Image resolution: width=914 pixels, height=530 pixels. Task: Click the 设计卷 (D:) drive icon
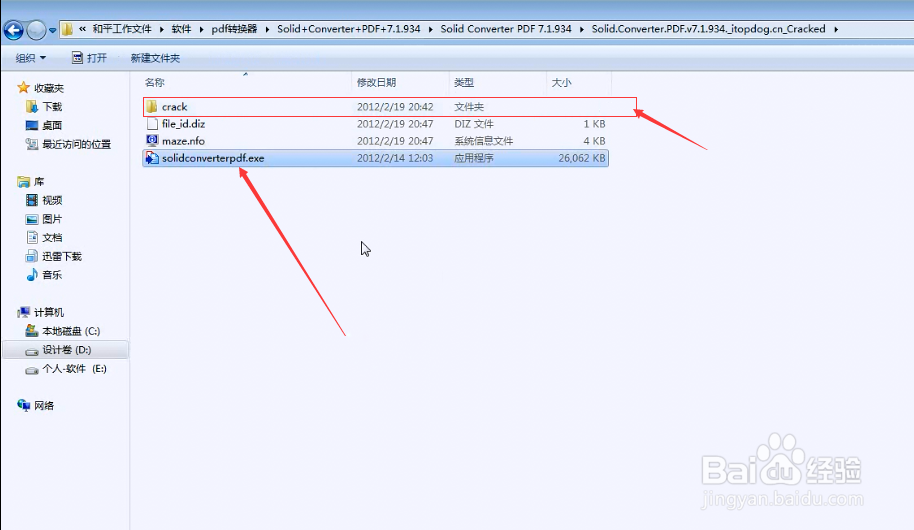(x=32, y=350)
